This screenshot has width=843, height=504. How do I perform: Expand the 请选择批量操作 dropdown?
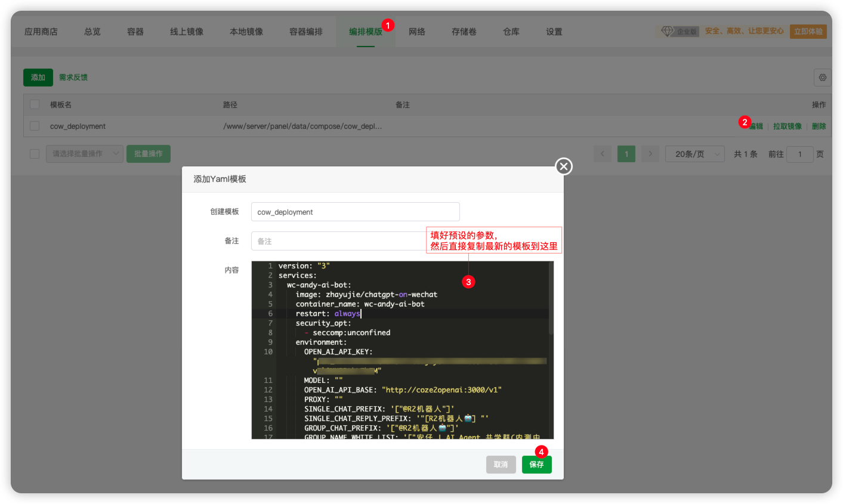pyautogui.click(x=85, y=154)
